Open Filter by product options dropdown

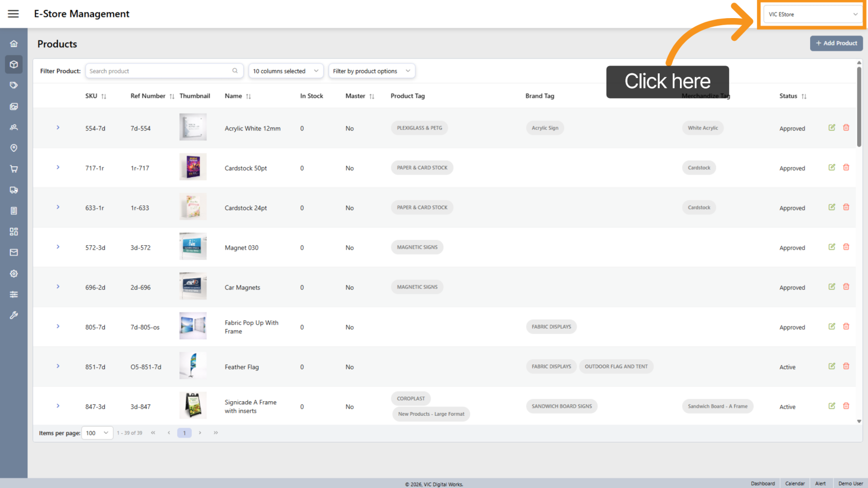click(371, 71)
